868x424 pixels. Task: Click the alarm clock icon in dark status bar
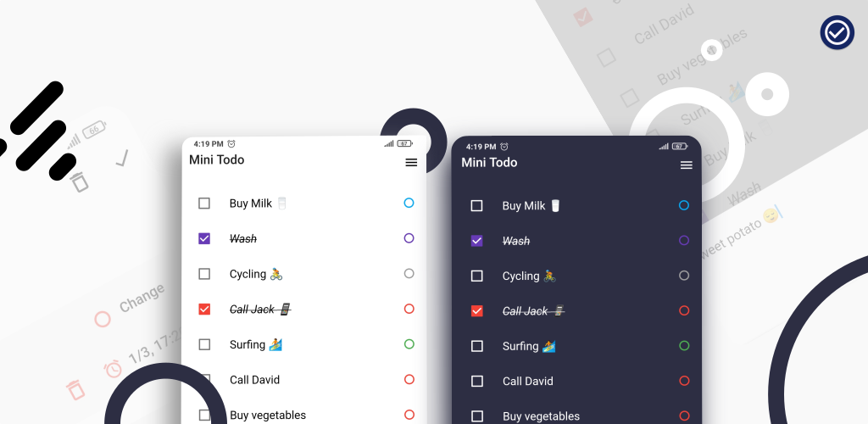click(x=504, y=147)
